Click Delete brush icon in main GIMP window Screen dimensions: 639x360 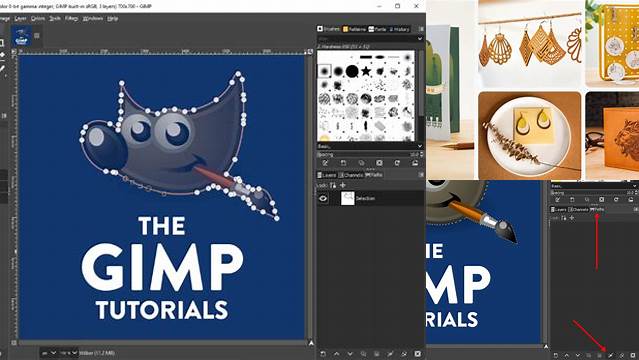(379, 163)
